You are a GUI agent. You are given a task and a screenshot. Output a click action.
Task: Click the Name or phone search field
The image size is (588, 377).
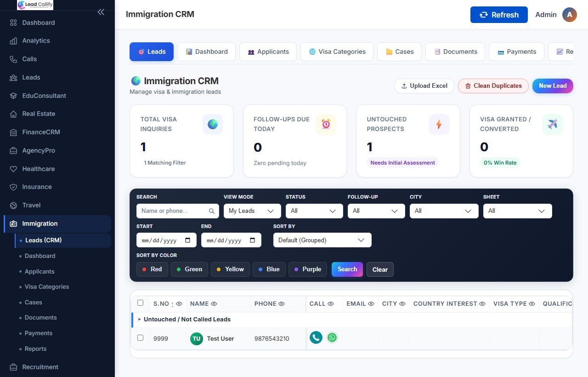177,211
